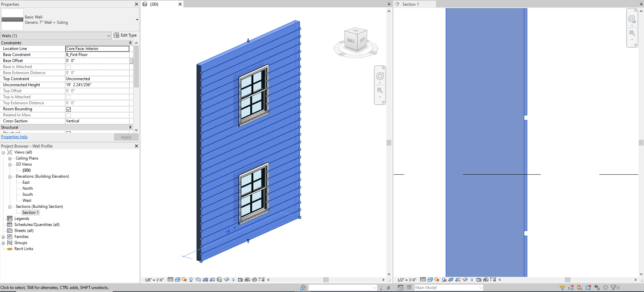Image resolution: width=644 pixels, height=292 pixels.
Task: Select Schedules/Quantities (all) in Project Browser
Action: (37, 225)
